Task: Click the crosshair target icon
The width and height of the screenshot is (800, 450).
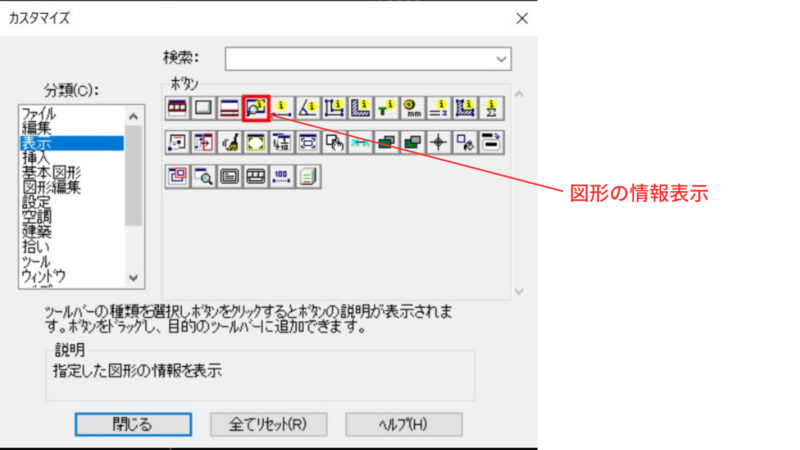Action: 438,142
